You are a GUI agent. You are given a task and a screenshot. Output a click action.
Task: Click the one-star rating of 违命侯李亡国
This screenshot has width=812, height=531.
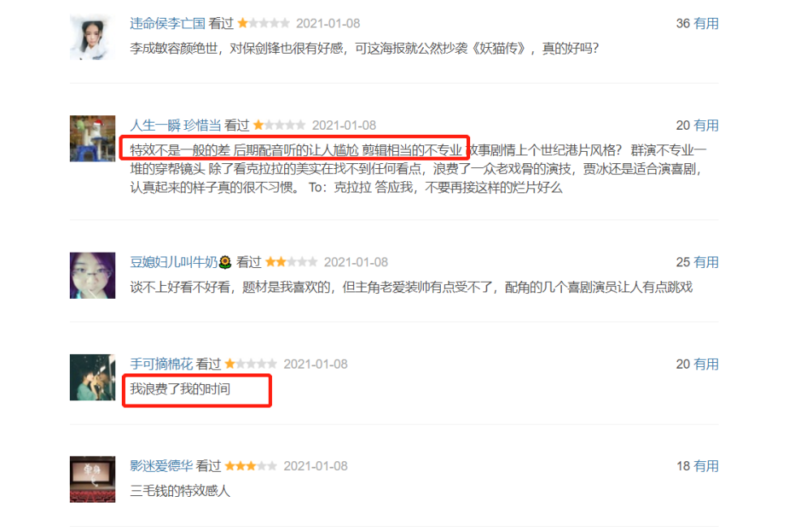264,24
